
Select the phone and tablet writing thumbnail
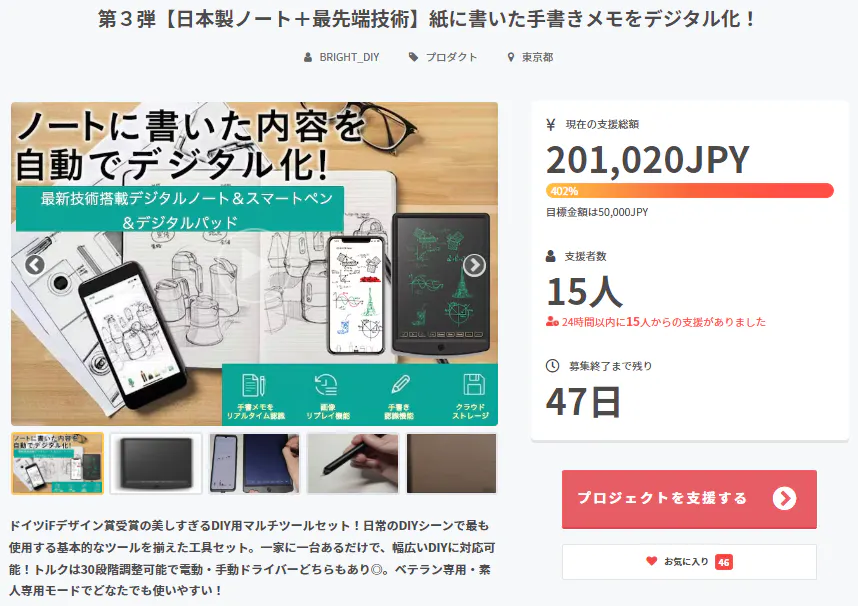pyautogui.click(x=254, y=463)
